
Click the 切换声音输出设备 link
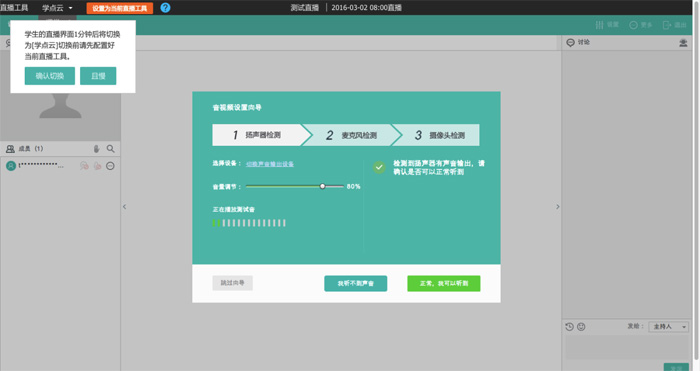270,164
